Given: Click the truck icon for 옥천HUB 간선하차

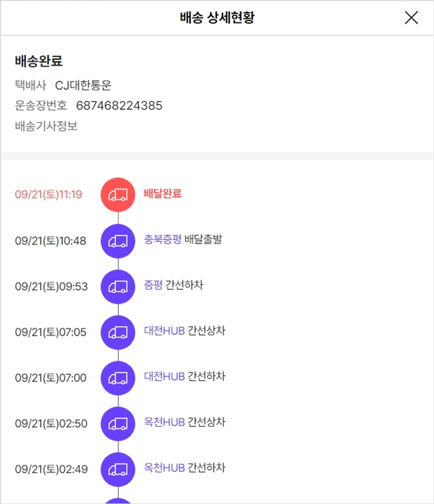Looking at the screenshot, I should pos(118,469).
